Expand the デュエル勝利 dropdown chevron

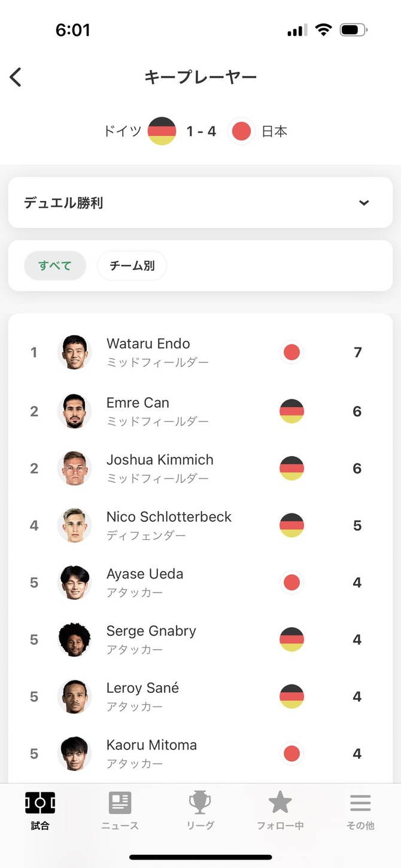pos(364,203)
